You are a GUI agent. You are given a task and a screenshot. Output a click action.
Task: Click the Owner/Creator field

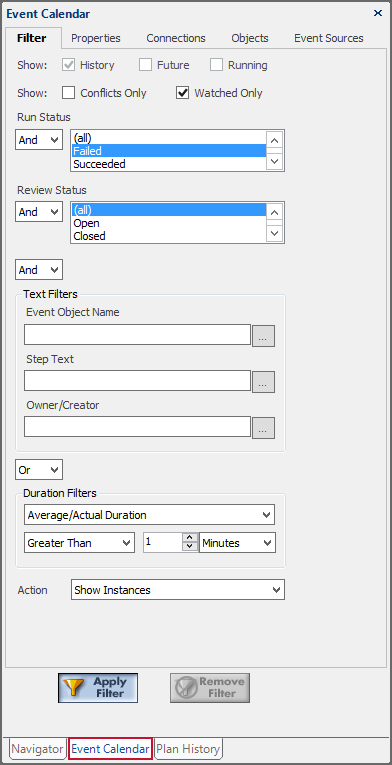click(x=137, y=426)
